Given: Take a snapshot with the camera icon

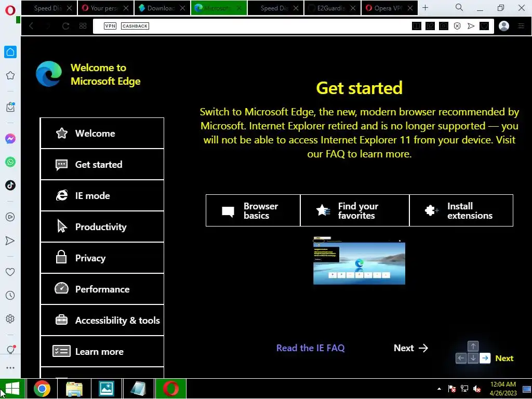Looking at the screenshot, I should (x=444, y=26).
